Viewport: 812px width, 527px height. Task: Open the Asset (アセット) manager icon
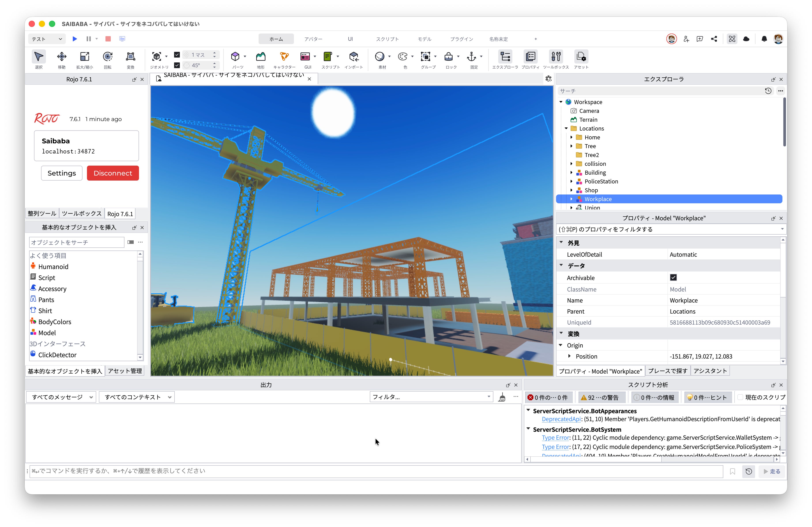[581, 60]
